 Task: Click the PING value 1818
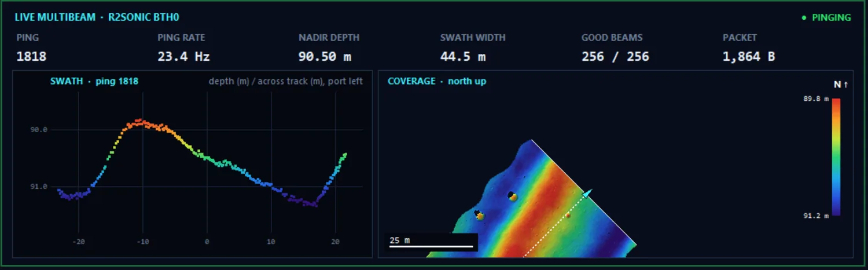pos(31,57)
